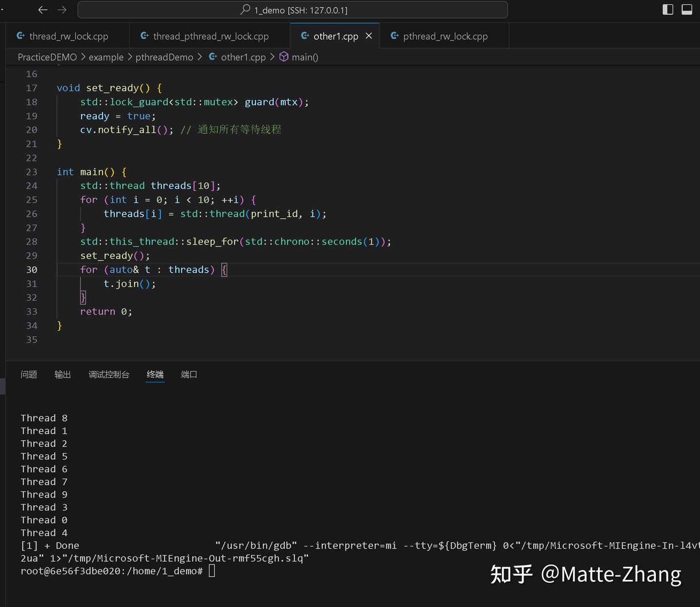
Task: Switch to the 输出 panel tab
Action: [62, 374]
